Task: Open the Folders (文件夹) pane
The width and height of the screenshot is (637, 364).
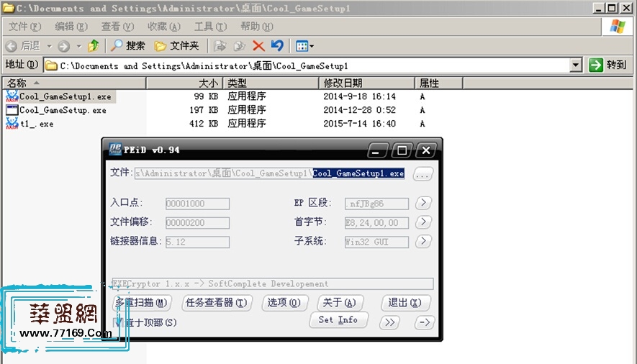Action: tap(177, 46)
